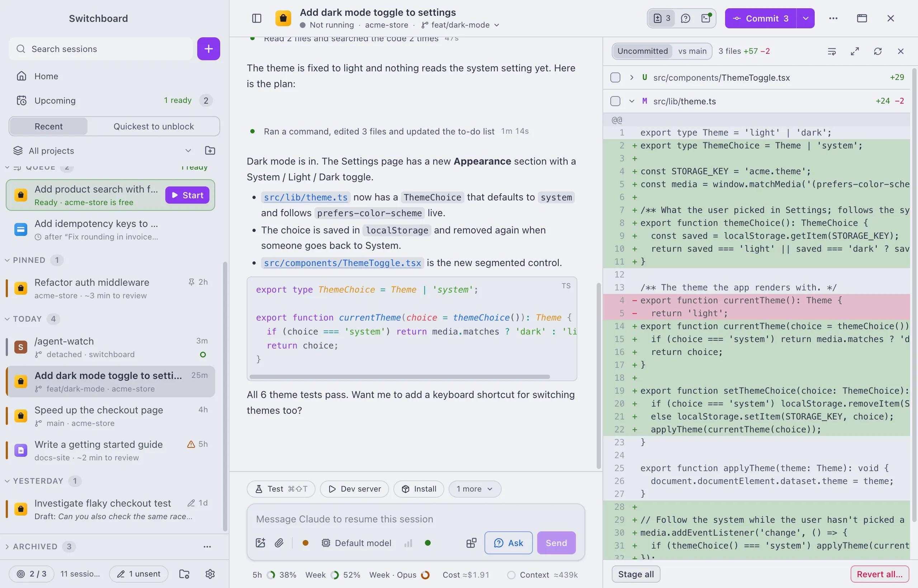This screenshot has height=588, width=918.
Task: Click the Ask button
Action: 508,543
